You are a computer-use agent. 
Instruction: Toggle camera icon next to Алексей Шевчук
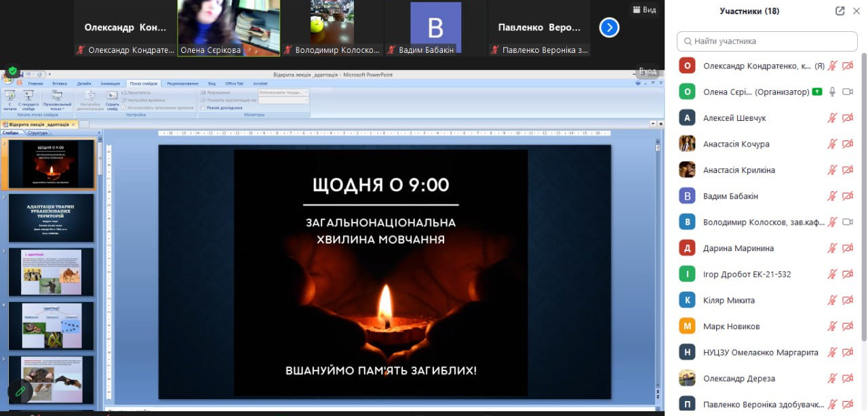pyautogui.click(x=848, y=118)
